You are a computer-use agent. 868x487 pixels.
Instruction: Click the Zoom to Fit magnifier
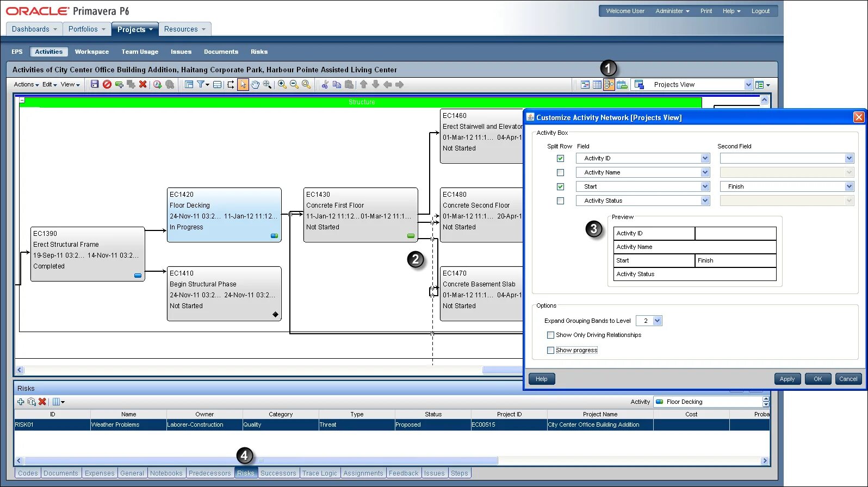(x=306, y=84)
